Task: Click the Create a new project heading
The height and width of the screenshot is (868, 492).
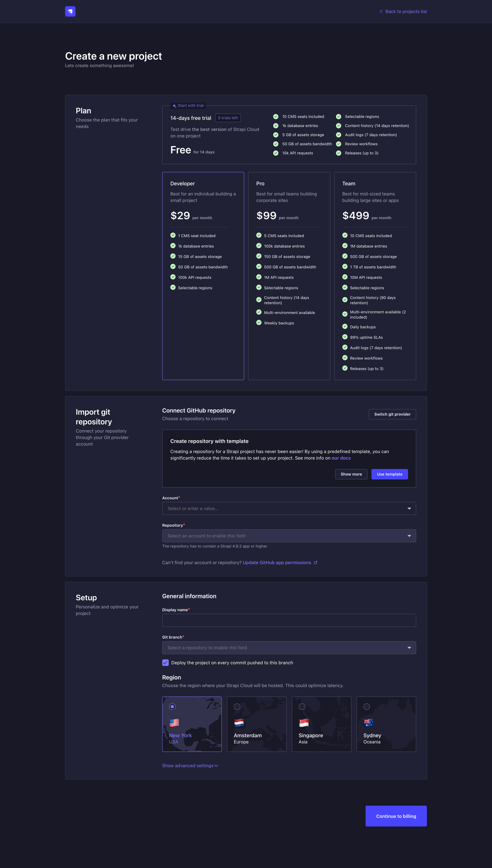Action: [x=113, y=56]
